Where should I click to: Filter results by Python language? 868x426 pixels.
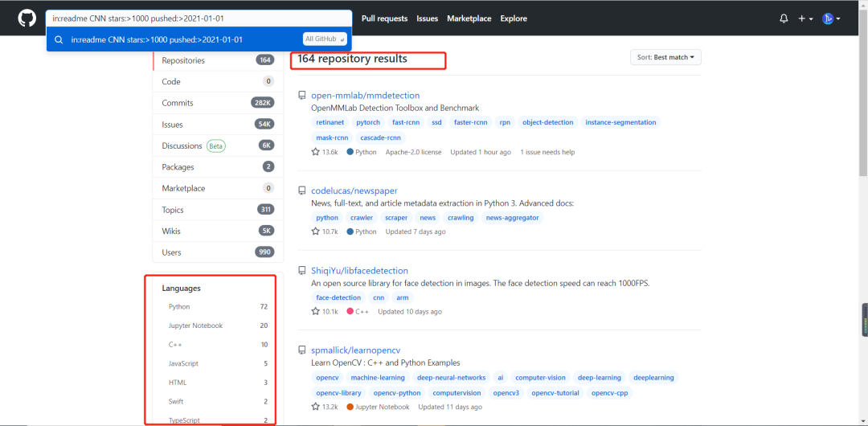(218, 306)
